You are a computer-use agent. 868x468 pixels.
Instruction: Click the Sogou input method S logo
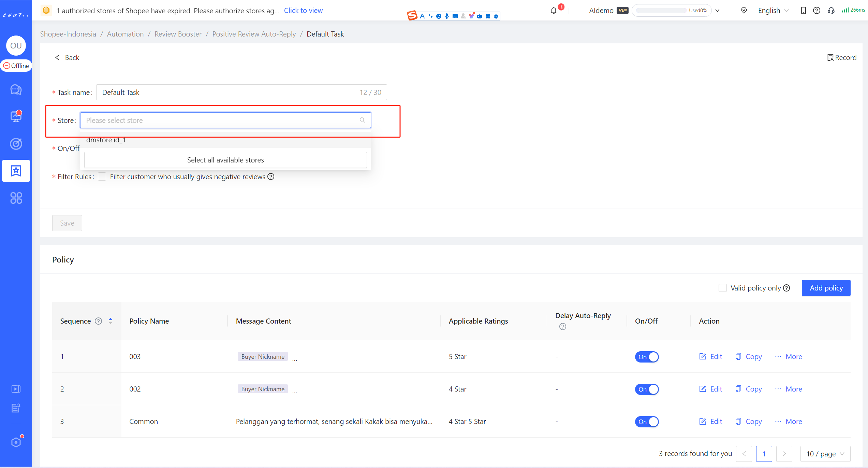[412, 16]
